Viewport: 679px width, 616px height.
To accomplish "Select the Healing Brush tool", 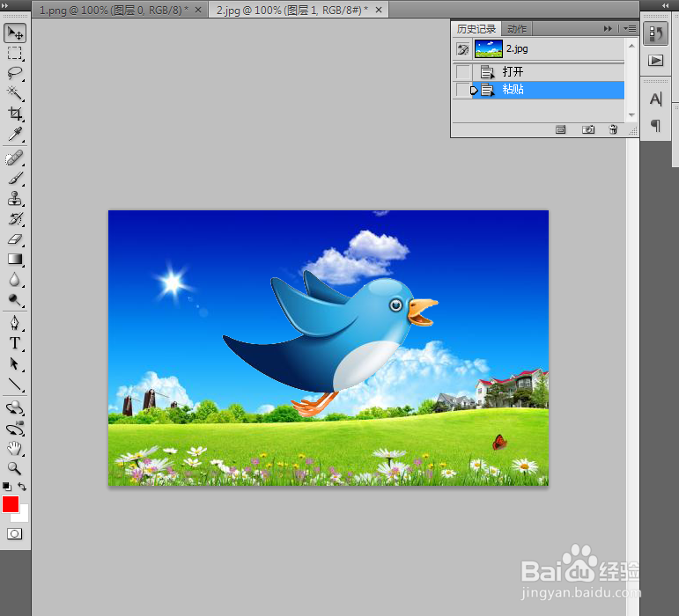I will (15, 158).
